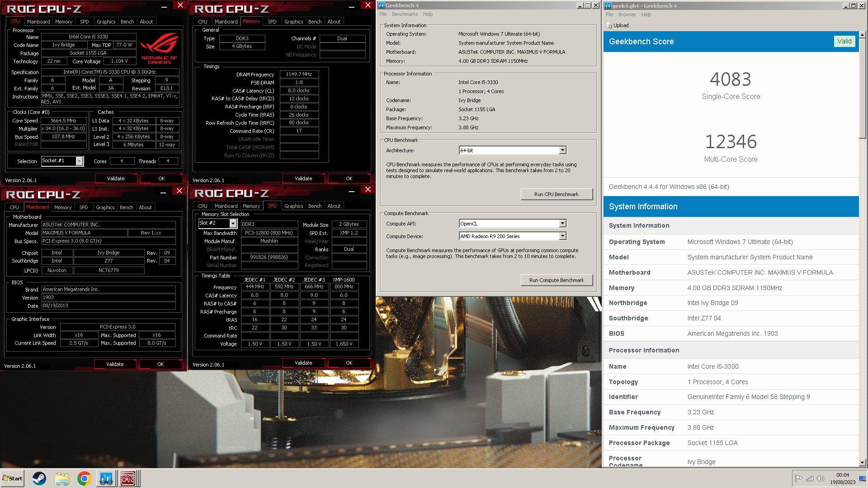Click Part Number 991826 (998826) field
The image size is (868, 488).
tap(269, 258)
